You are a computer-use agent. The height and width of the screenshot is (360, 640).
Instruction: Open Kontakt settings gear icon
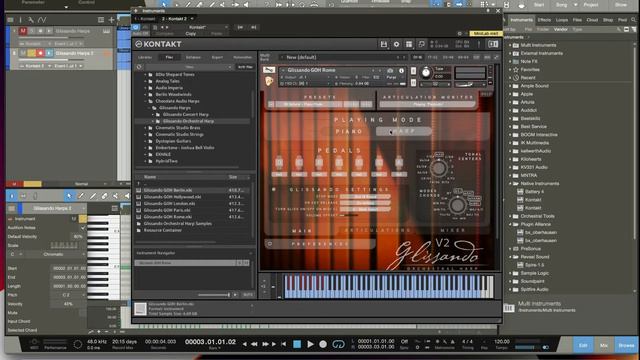click(396, 44)
